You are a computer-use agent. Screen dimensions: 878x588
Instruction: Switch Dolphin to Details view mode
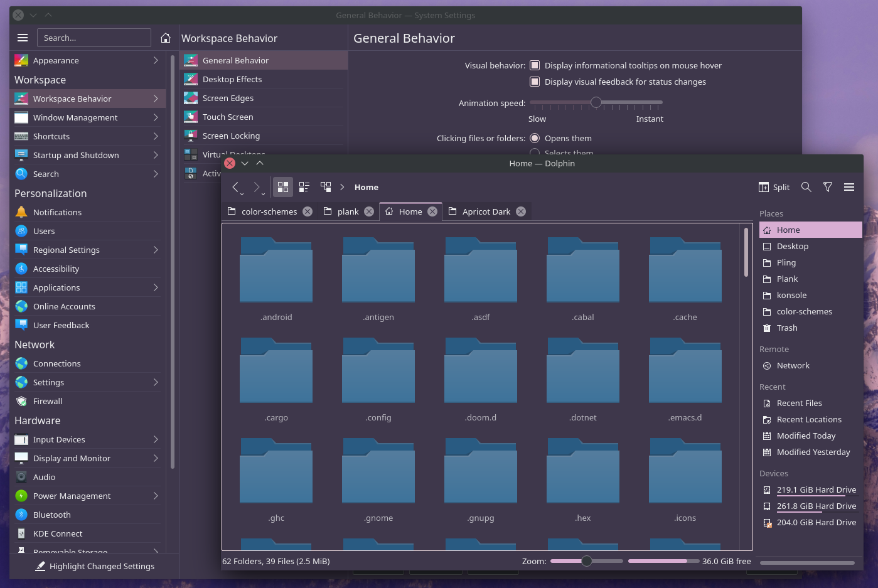click(326, 187)
